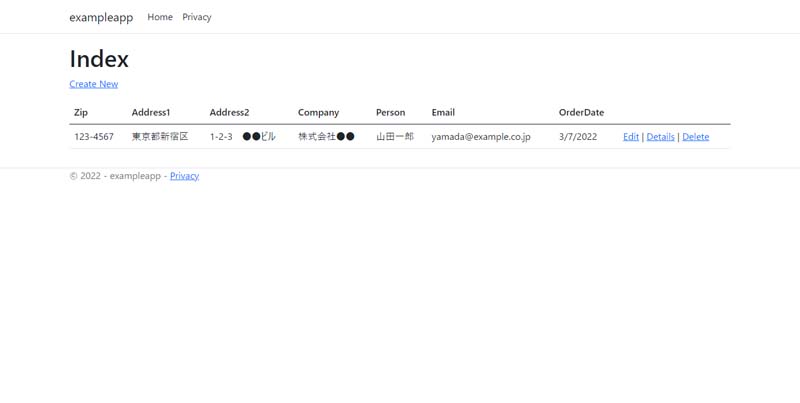Viewport: 800px width, 403px height.
Task: Click the Create New link
Action: pyautogui.click(x=93, y=84)
